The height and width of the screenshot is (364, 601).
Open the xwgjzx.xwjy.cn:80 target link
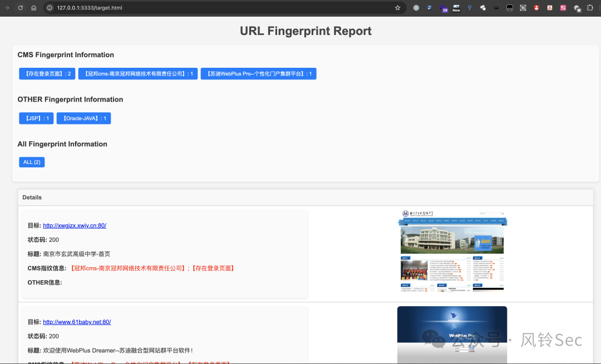pos(74,226)
